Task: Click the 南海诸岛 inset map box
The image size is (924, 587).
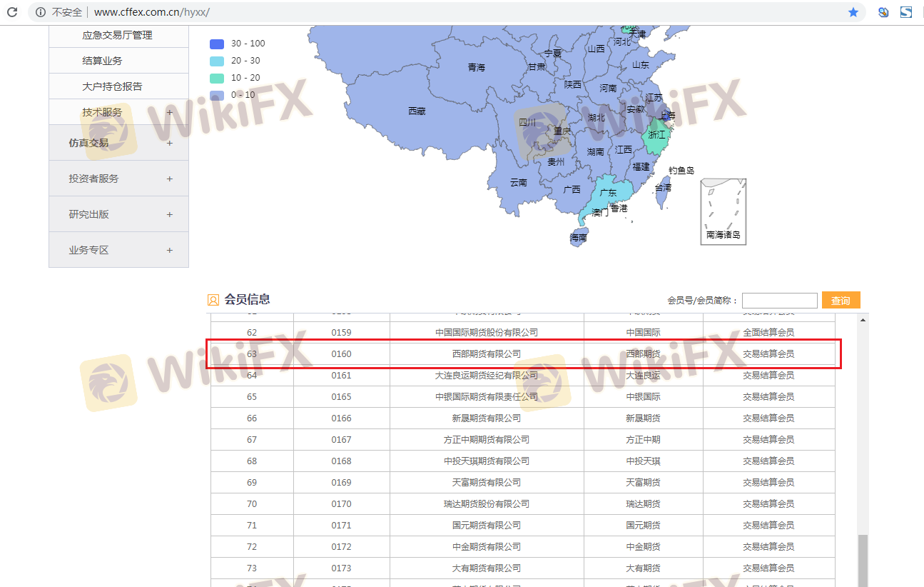Action: pyautogui.click(x=723, y=211)
